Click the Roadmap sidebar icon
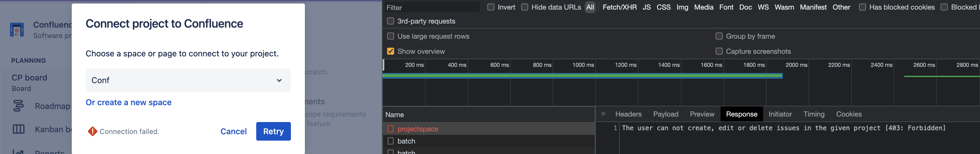Image resolution: width=980 pixels, height=154 pixels. tap(18, 106)
